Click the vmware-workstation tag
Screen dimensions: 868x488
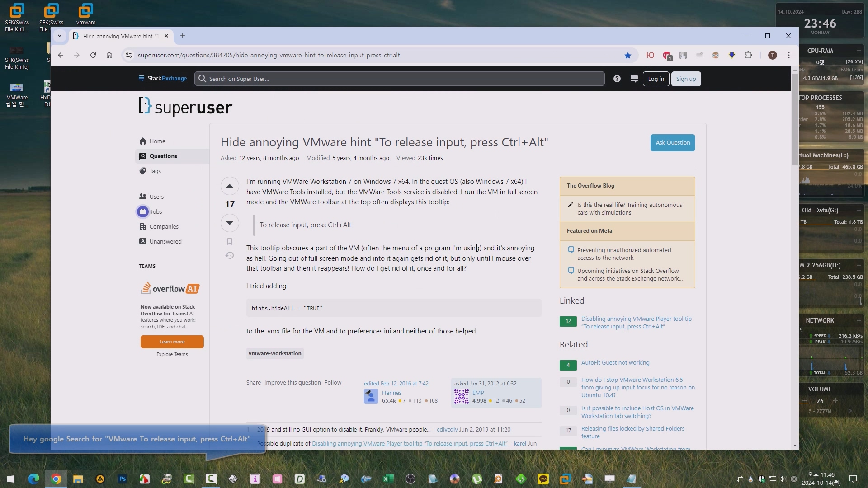tap(275, 353)
